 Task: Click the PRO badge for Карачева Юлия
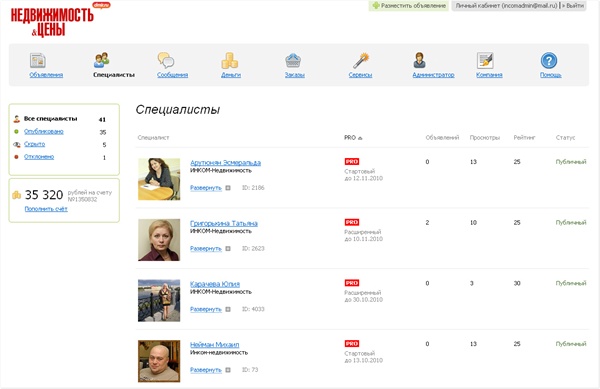[352, 283]
